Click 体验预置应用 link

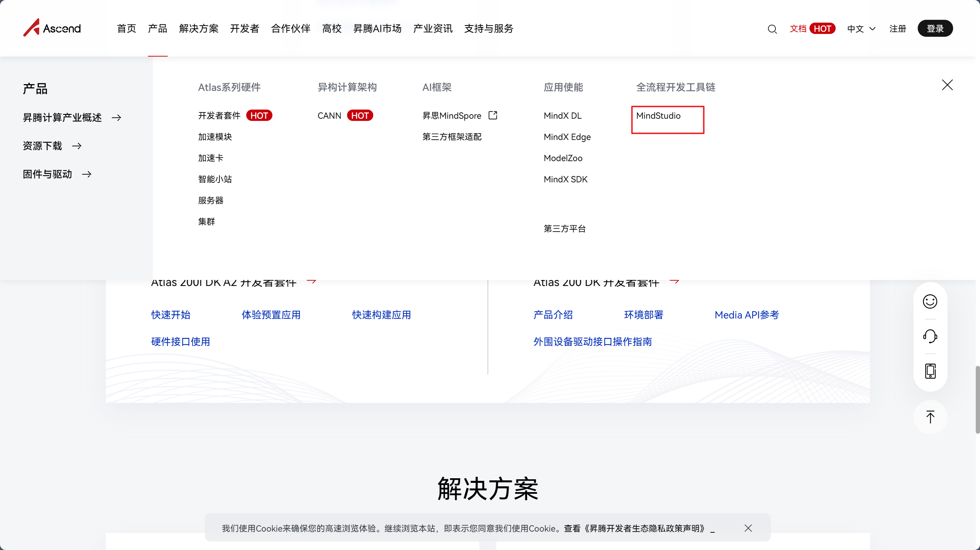(271, 315)
